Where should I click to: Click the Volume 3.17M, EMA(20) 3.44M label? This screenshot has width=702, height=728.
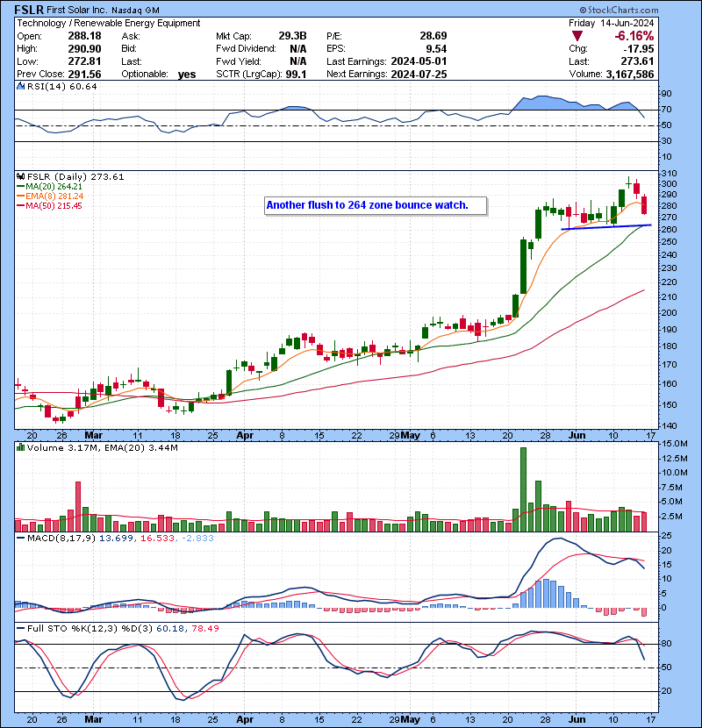102,448
